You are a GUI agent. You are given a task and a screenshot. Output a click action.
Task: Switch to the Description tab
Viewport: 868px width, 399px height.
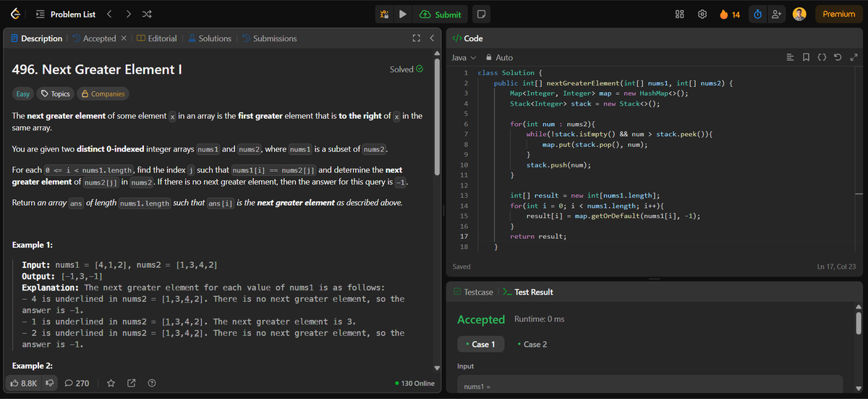point(37,38)
